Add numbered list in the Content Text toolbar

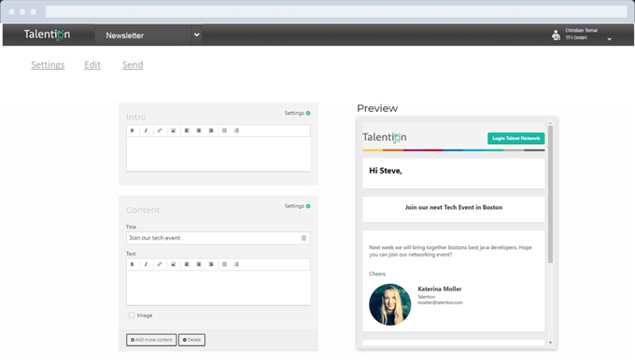coord(236,264)
